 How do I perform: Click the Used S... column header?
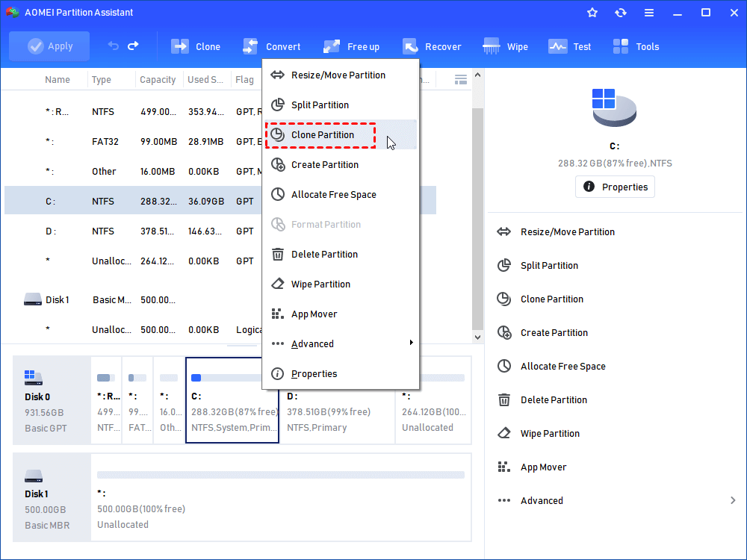205,80
